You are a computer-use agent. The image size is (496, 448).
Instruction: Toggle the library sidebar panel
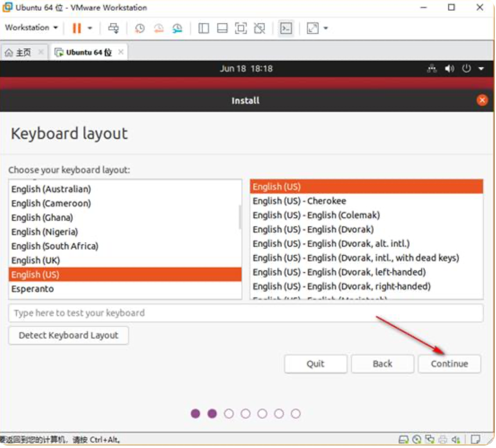(x=204, y=28)
